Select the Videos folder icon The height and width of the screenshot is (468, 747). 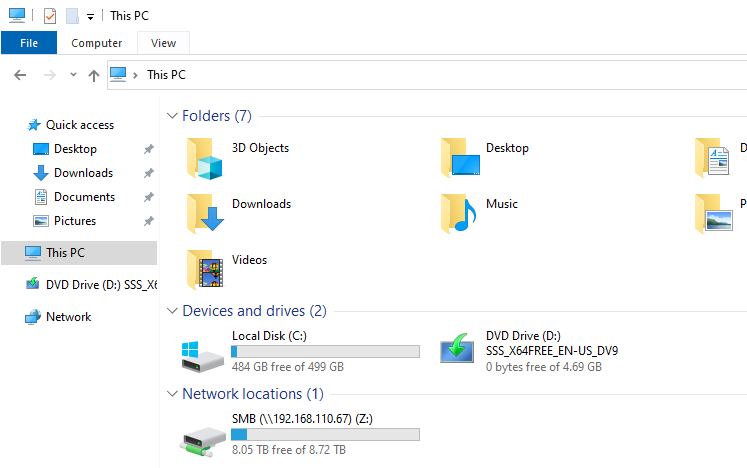[205, 270]
